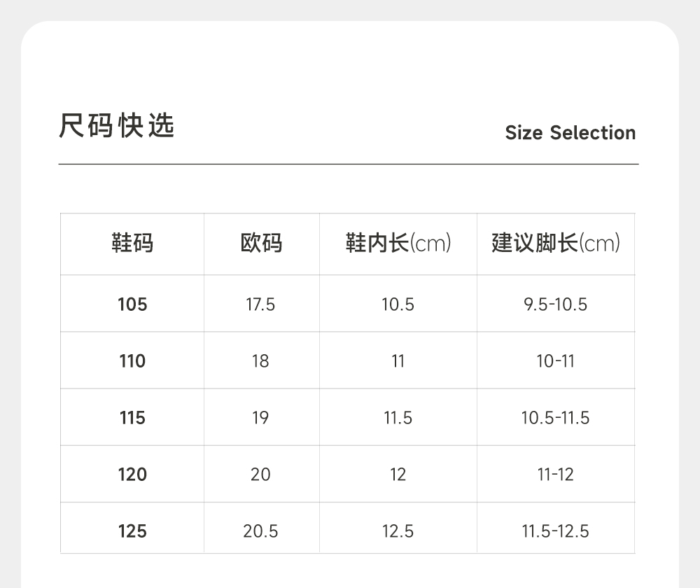Select the foot length 10.5-11.5 cell
Viewport: 700px width, 588px height.
point(556,418)
